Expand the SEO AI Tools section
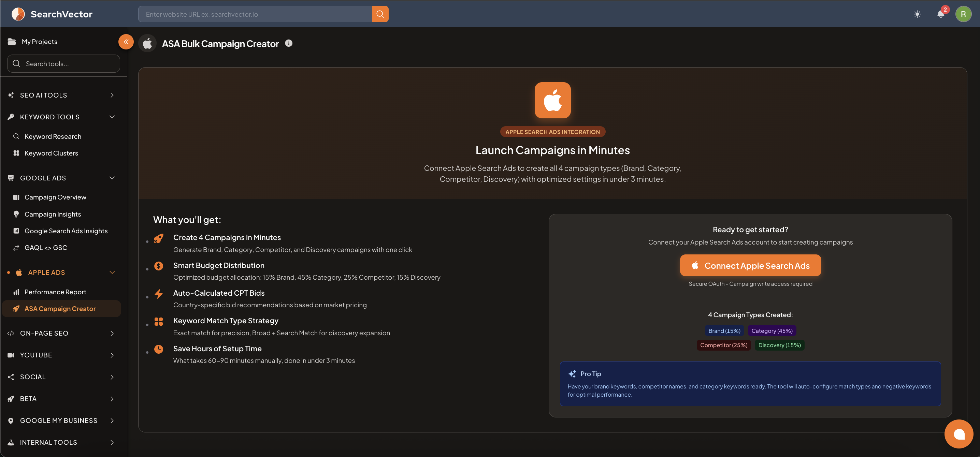The height and width of the screenshot is (457, 980). [61, 95]
